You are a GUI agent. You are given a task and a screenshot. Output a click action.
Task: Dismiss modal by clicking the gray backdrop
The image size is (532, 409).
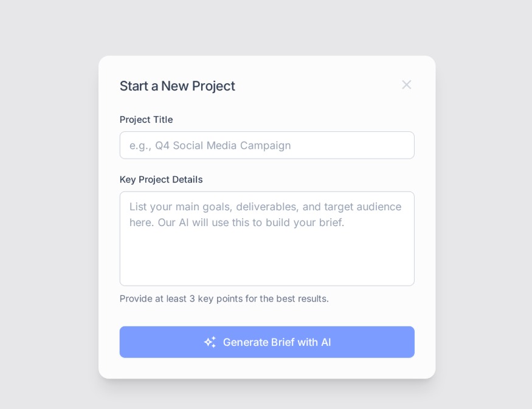click(x=47, y=204)
